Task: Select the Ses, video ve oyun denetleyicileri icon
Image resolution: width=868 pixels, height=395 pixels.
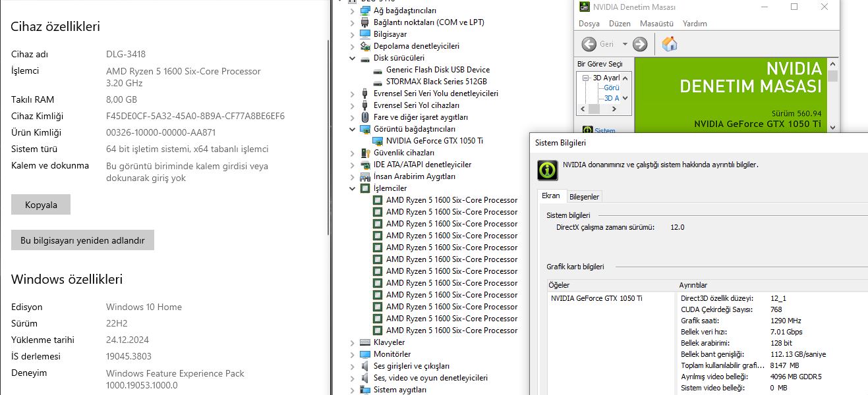Action: click(x=365, y=378)
